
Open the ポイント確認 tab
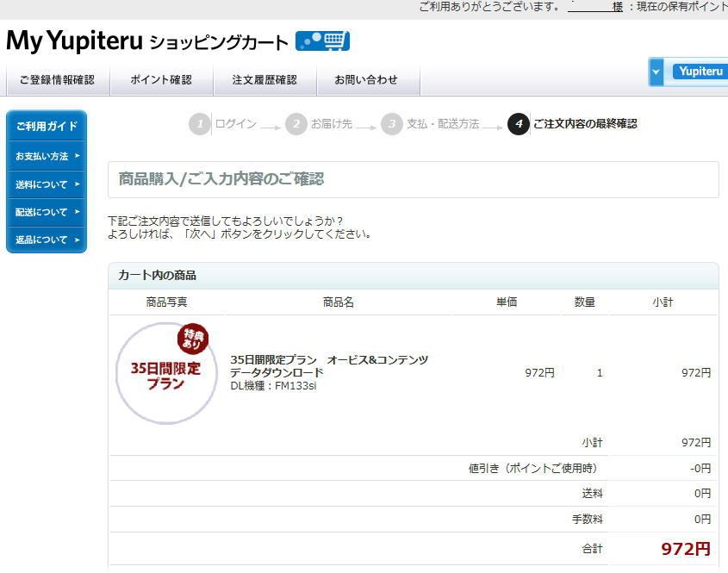[161, 80]
